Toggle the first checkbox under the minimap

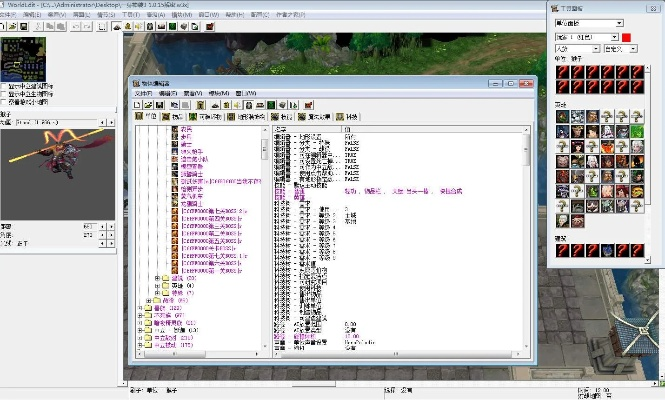[x=4, y=86]
